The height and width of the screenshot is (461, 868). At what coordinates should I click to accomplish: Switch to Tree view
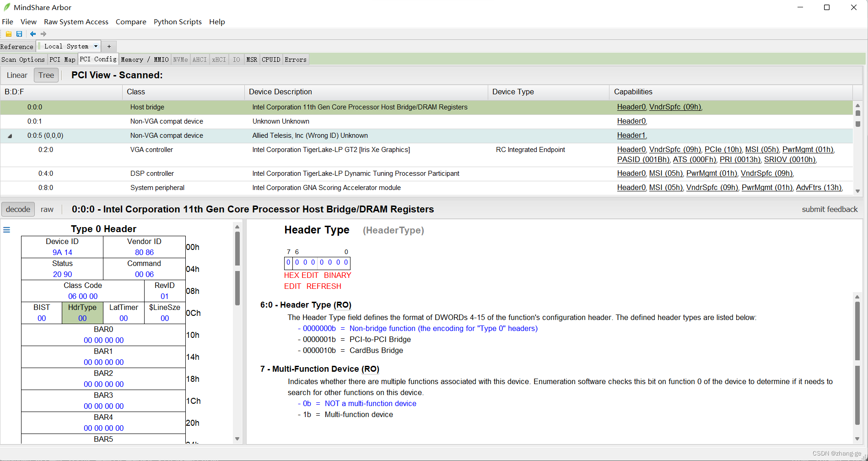46,75
